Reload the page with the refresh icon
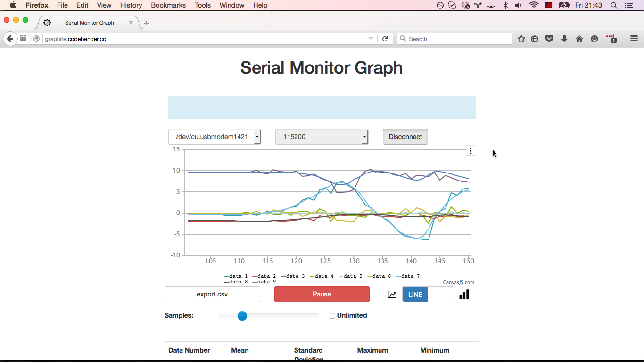The width and height of the screenshot is (644, 362). coord(385,39)
